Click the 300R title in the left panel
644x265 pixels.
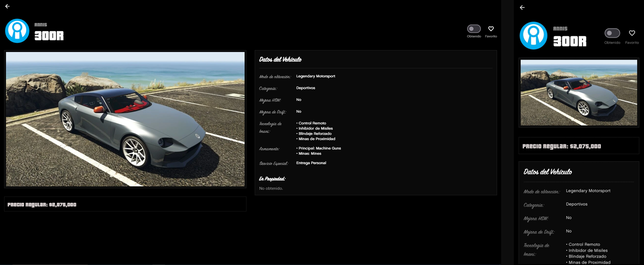tap(49, 36)
